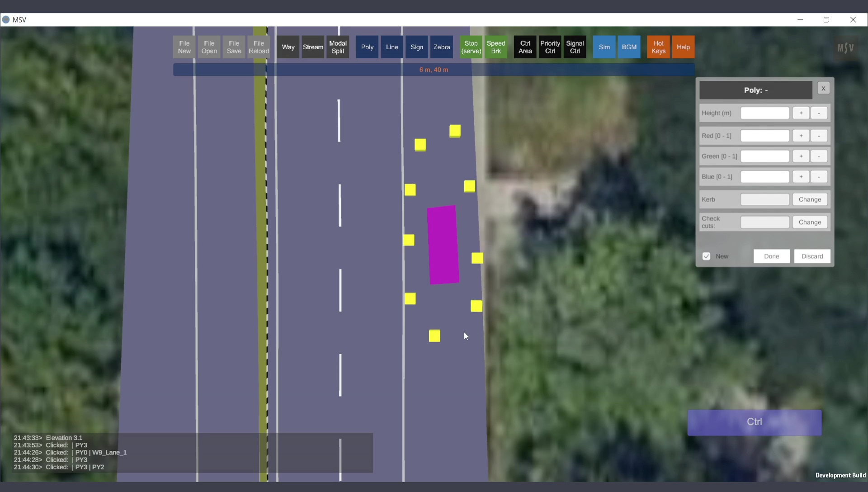This screenshot has width=868, height=492.
Task: Increase Height with the plus button
Action: pyautogui.click(x=801, y=113)
